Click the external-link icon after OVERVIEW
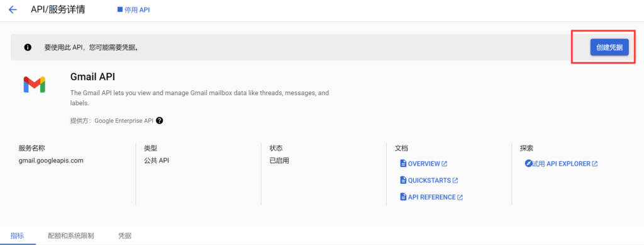This screenshot has width=644, height=245. point(445,164)
